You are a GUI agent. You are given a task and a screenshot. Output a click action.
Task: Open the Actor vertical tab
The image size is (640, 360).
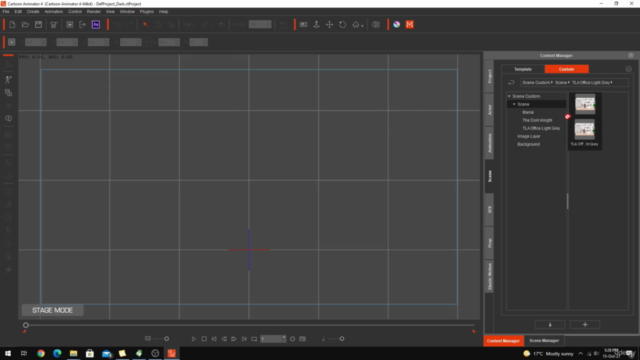[489, 109]
